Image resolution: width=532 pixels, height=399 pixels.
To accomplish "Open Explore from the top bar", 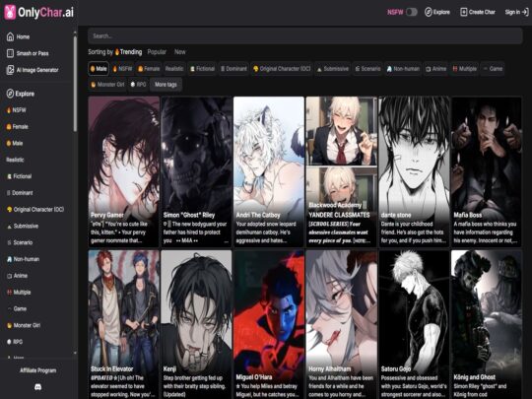I will (x=437, y=12).
